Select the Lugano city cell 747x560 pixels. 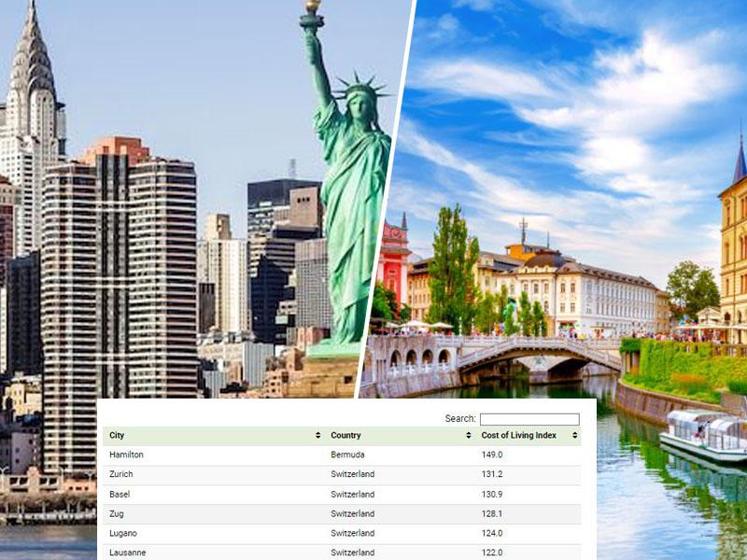[x=123, y=533]
